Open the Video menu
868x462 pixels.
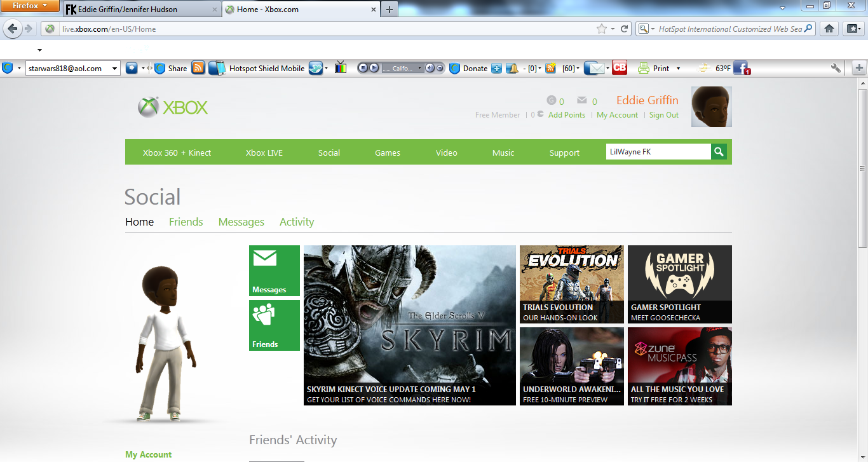(x=447, y=153)
